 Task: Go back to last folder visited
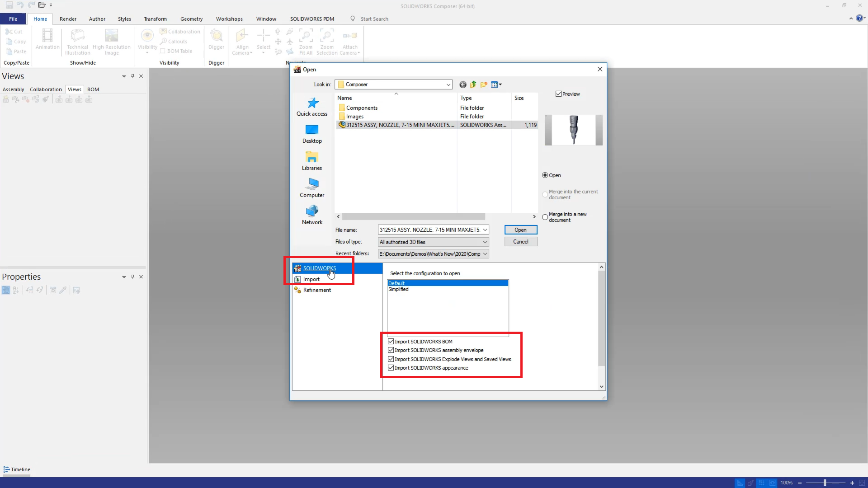coord(463,84)
